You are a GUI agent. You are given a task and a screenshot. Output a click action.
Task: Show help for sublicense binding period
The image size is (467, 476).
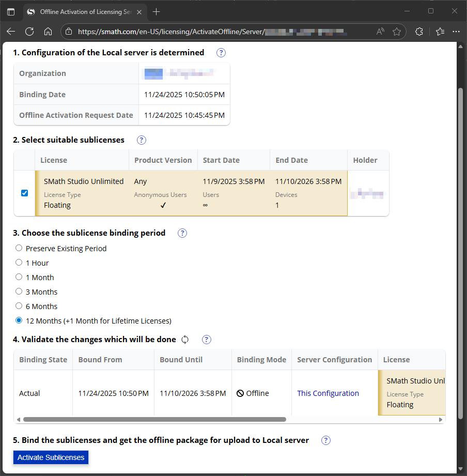[x=182, y=233]
